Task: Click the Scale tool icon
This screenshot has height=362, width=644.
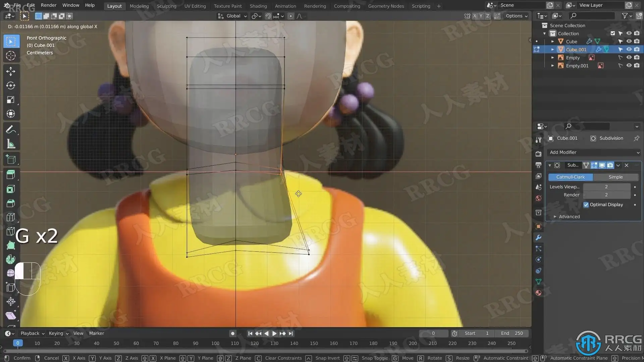Action: tap(11, 100)
